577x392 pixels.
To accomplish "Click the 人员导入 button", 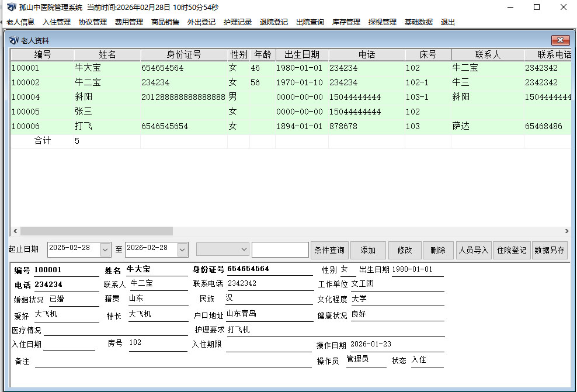I will [473, 250].
